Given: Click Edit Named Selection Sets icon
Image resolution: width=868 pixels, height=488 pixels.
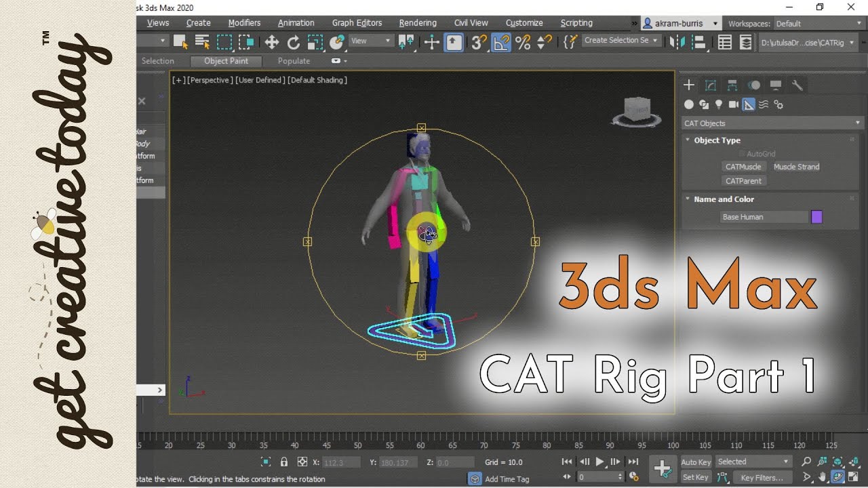Looking at the screenshot, I should [x=570, y=42].
